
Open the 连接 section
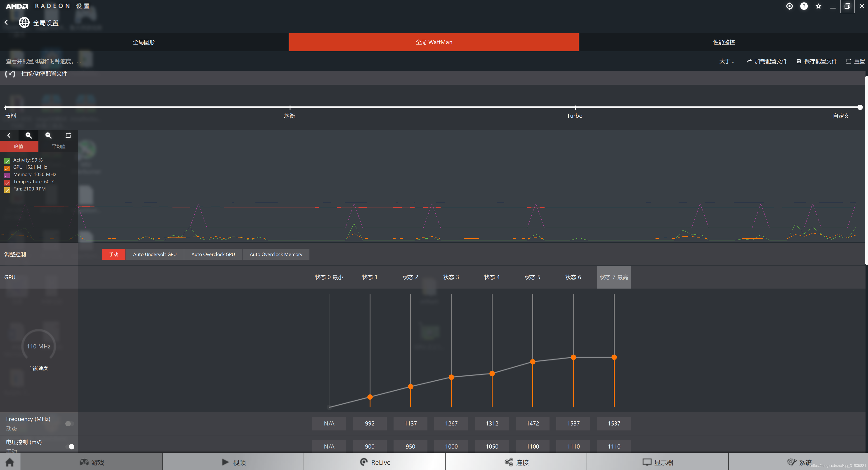pyautogui.click(x=516, y=462)
